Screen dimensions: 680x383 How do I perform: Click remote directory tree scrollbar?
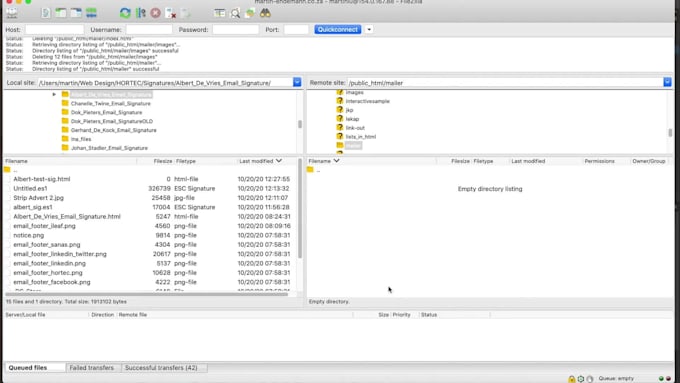pyautogui.click(x=670, y=132)
